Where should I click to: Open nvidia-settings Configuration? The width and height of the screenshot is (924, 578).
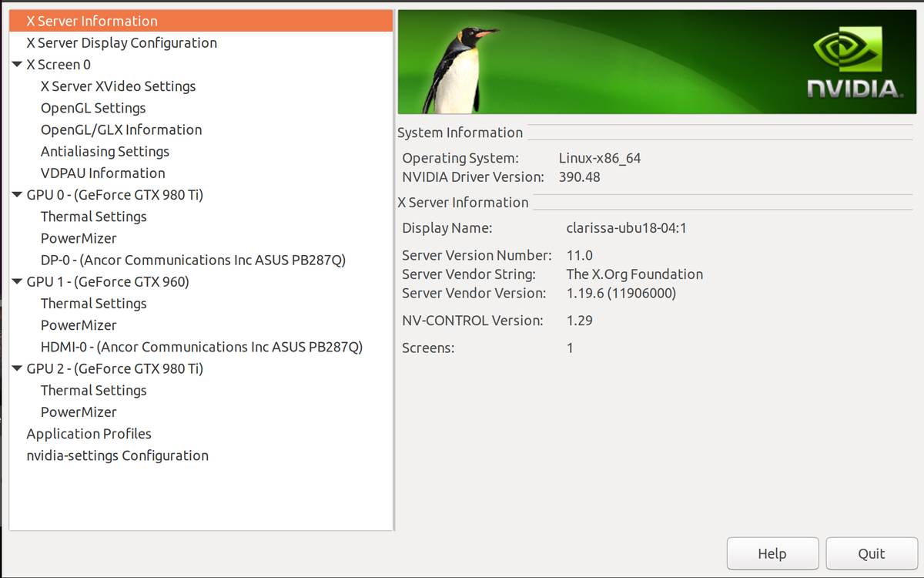[117, 455]
